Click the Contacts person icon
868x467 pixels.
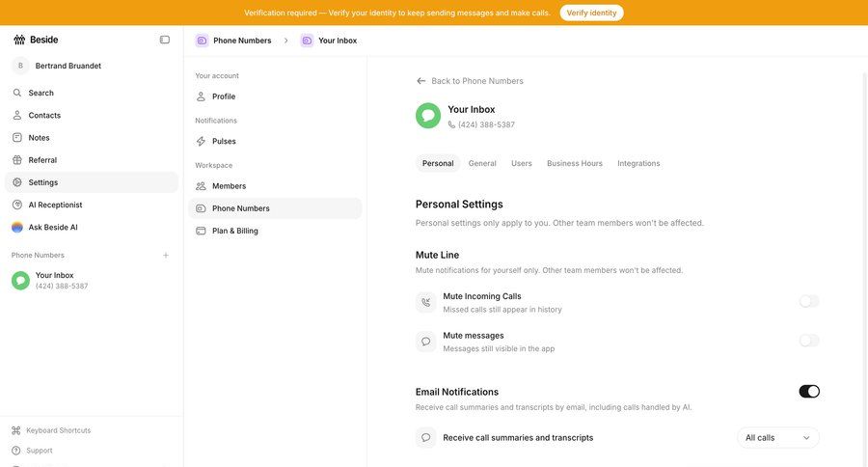[x=17, y=115]
